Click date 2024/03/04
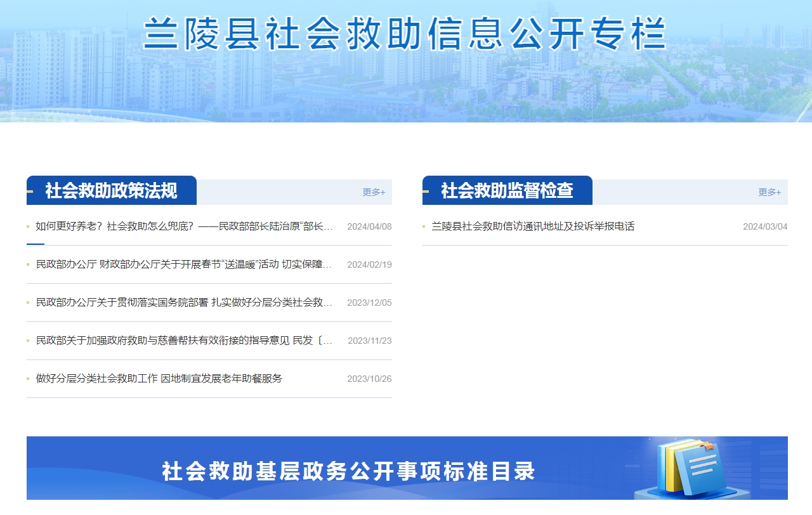This screenshot has width=812, height=515. (x=765, y=226)
